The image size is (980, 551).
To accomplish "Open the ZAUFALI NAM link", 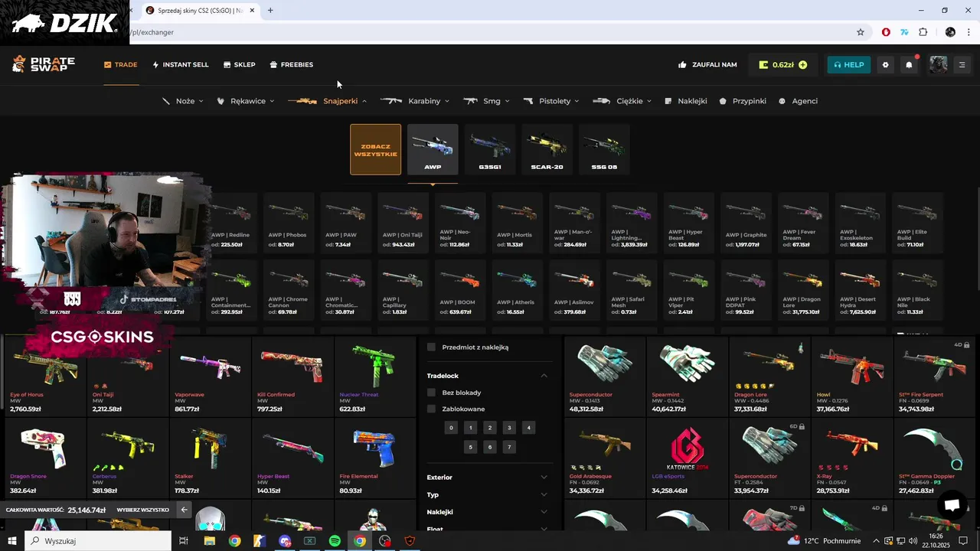I will 707,65.
